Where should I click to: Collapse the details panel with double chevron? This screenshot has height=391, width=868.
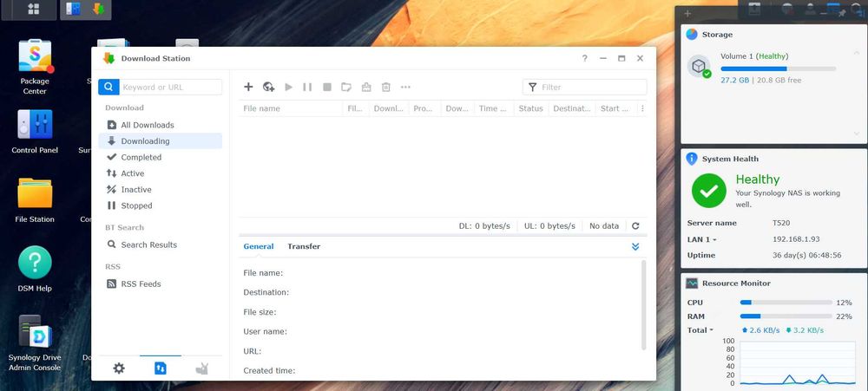pos(635,247)
